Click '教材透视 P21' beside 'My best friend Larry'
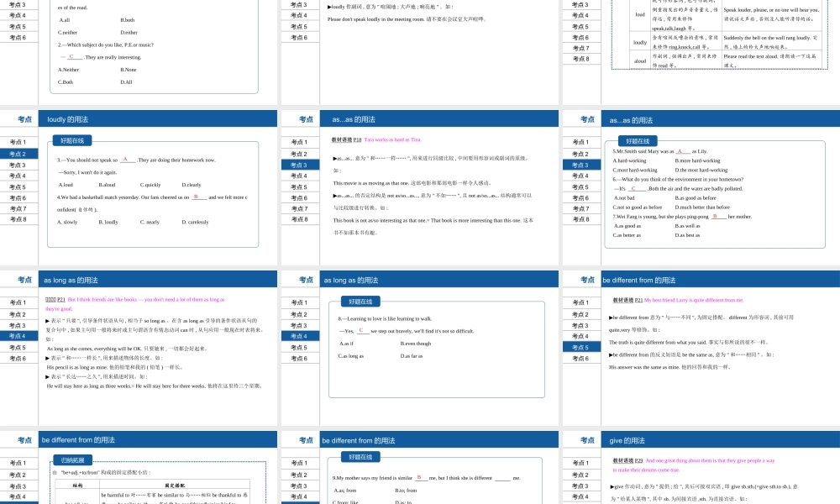Image resolution: width=840 pixels, height=504 pixels. tap(627, 301)
